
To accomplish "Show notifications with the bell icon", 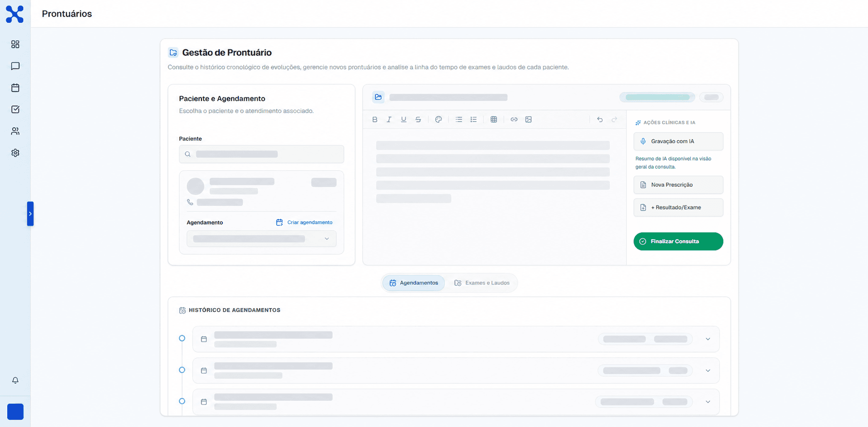I will point(15,380).
